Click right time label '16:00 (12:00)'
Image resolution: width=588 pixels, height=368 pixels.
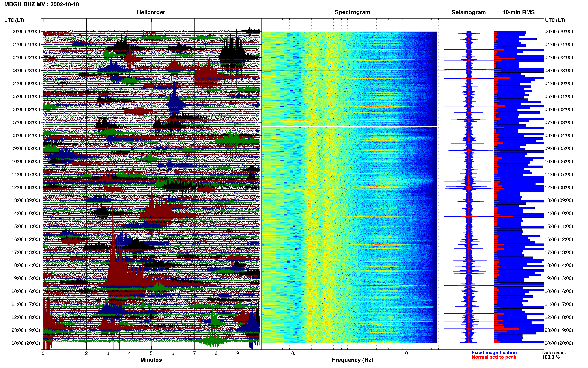click(559, 239)
